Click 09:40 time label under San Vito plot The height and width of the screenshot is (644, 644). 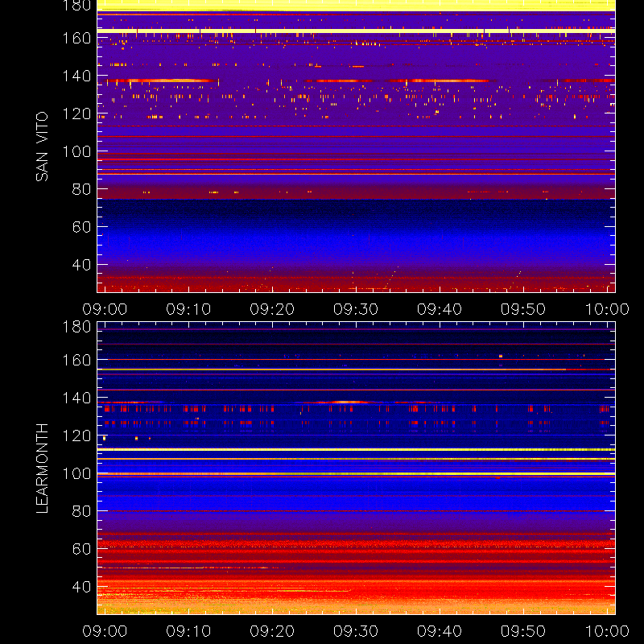point(440,309)
